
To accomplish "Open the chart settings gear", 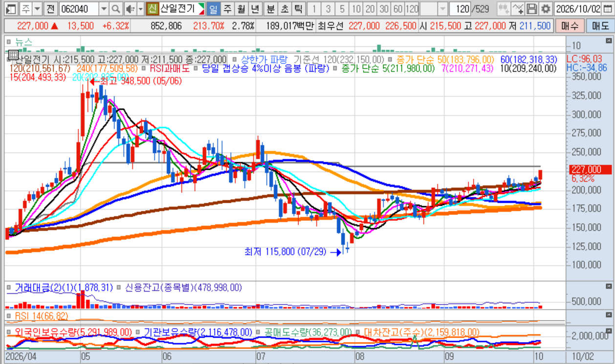I will (x=546, y=9).
